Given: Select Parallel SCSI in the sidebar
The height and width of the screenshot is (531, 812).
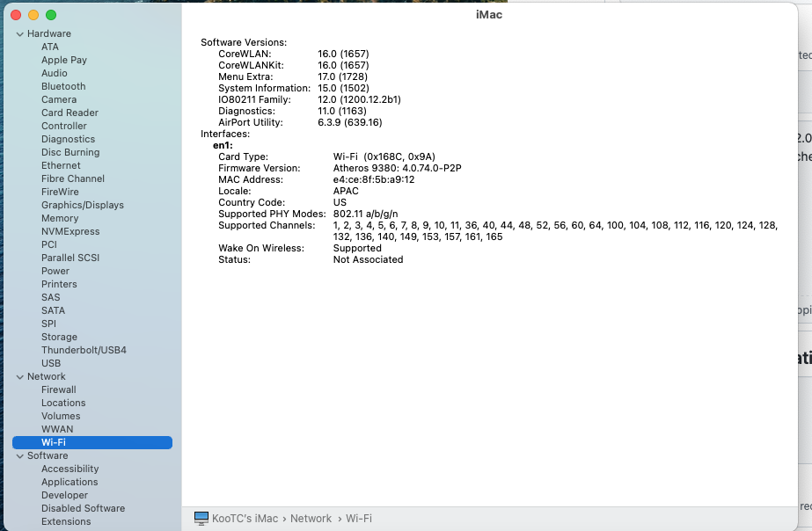Looking at the screenshot, I should pyautogui.click(x=70, y=258).
